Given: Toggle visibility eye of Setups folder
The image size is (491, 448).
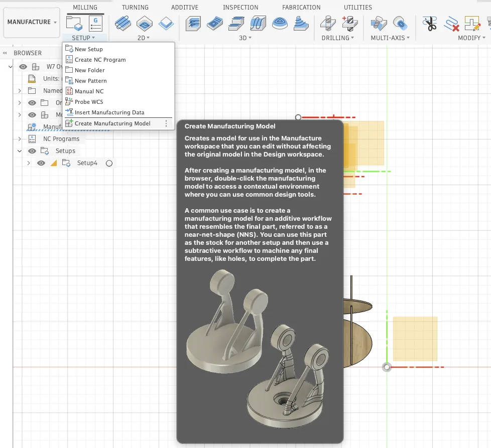Looking at the screenshot, I should point(32,151).
